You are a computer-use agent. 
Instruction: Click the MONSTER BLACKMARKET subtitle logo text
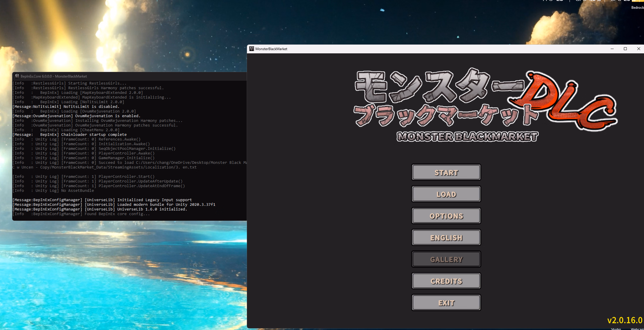[467, 136]
